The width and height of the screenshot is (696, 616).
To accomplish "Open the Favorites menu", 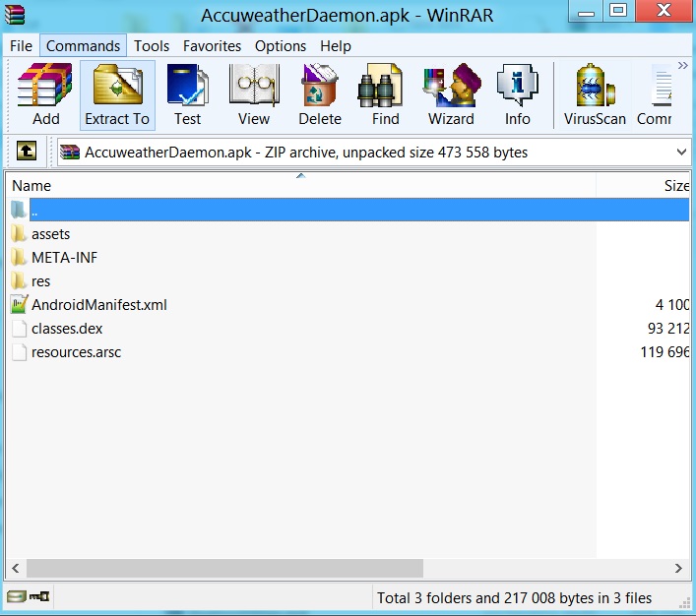I will point(212,45).
